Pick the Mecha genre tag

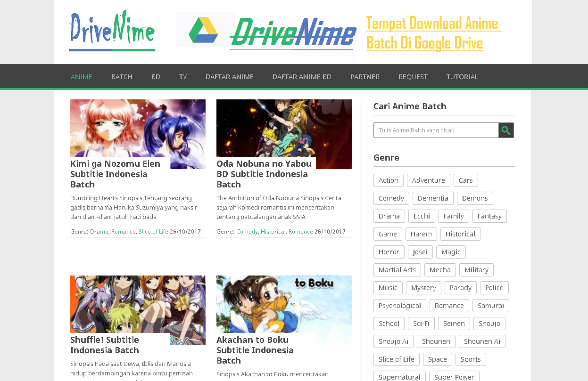click(440, 270)
